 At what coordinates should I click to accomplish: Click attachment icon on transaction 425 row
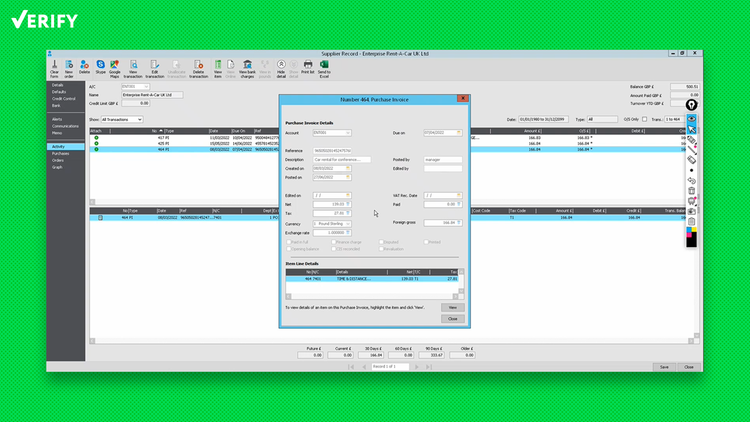[96, 144]
